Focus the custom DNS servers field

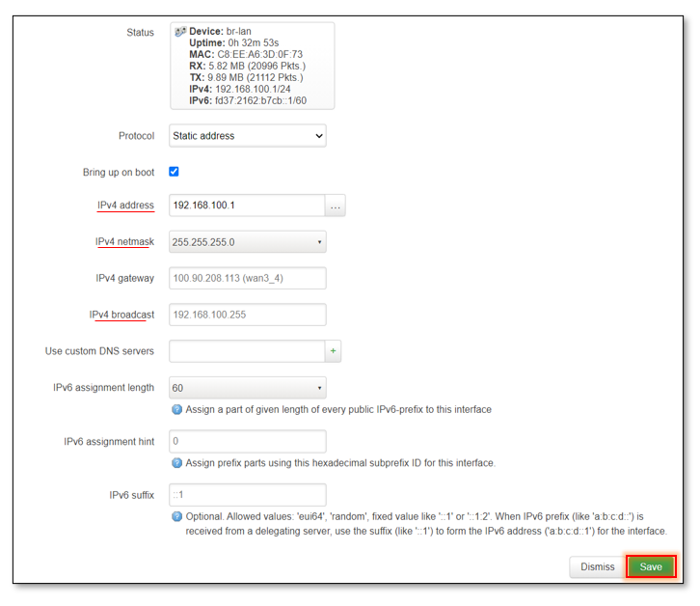pyautogui.click(x=247, y=351)
